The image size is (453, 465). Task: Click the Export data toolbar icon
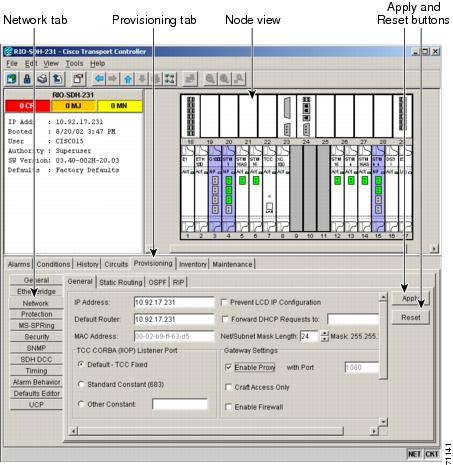(x=58, y=79)
